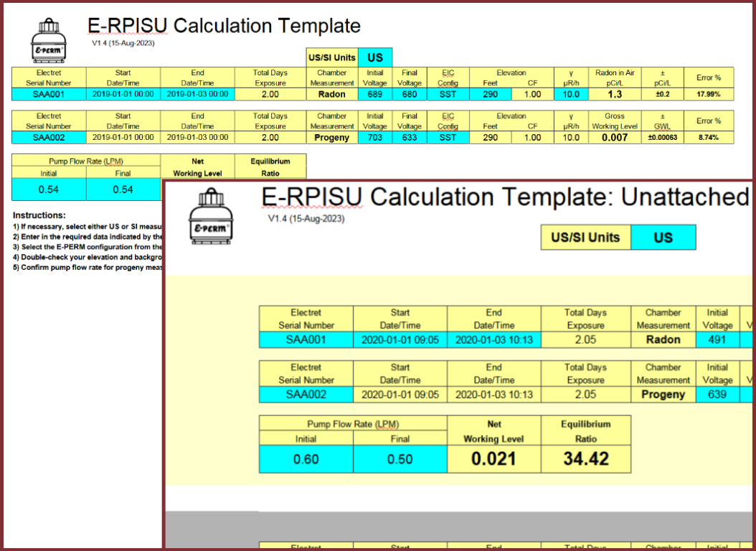Viewport: 756px width, 551px height.
Task: Choose SST config cell in Progeny row
Action: [448, 137]
